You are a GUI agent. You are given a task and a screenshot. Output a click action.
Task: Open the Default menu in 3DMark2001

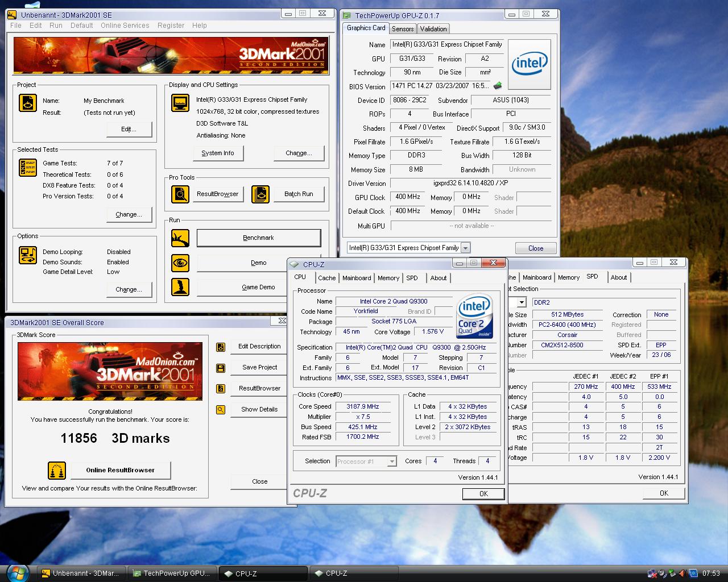pos(82,26)
